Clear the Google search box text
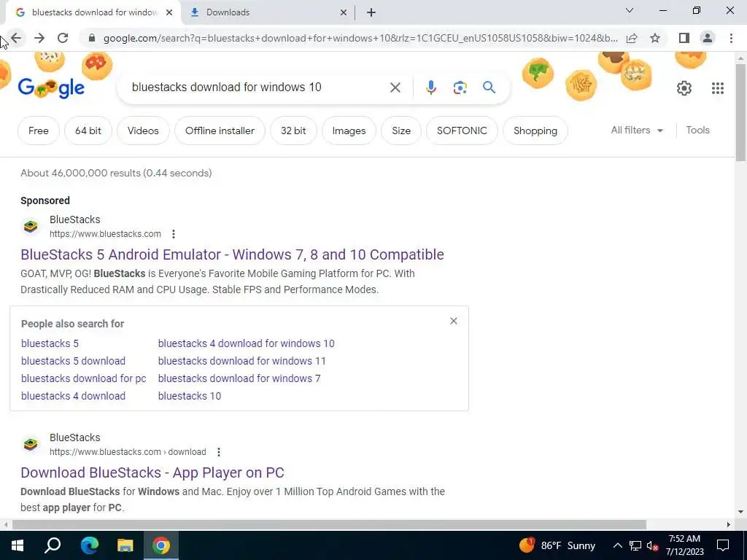 click(395, 87)
